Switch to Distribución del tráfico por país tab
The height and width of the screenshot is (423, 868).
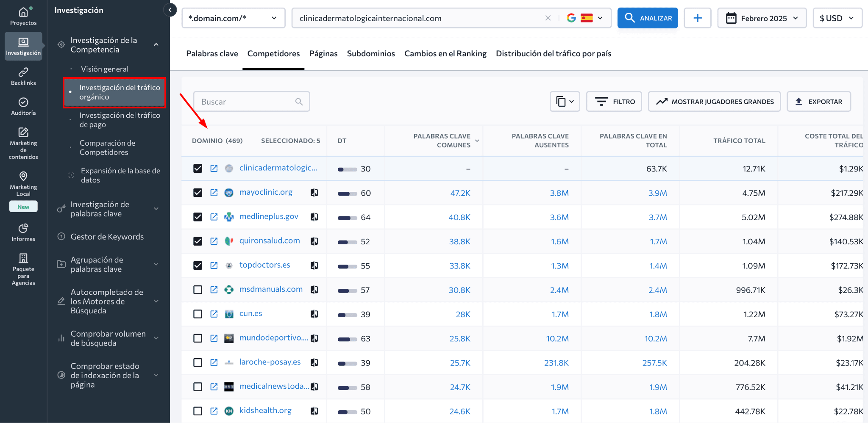point(554,54)
